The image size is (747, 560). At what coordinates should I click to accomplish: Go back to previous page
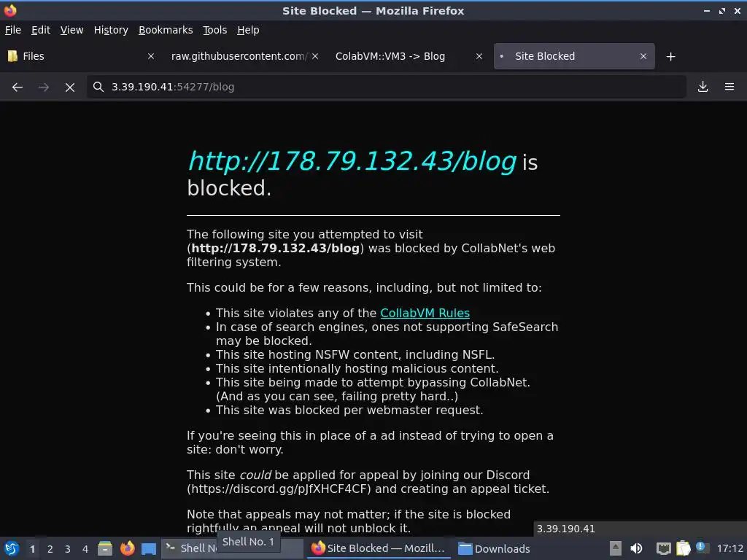point(18,87)
